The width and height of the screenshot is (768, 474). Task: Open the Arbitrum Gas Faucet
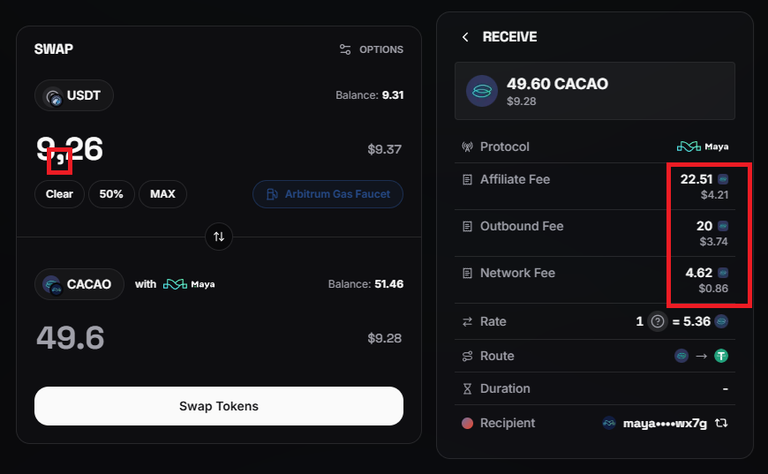click(328, 194)
